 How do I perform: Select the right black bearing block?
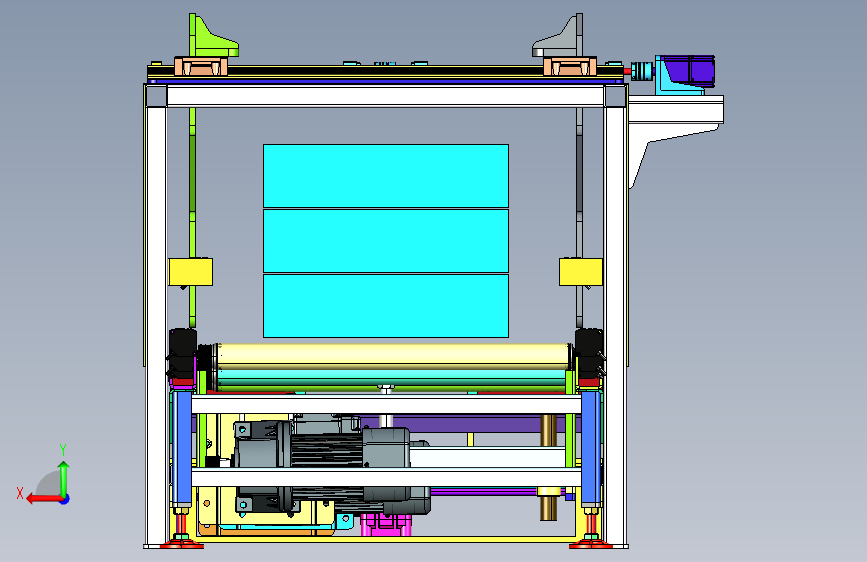click(x=589, y=354)
